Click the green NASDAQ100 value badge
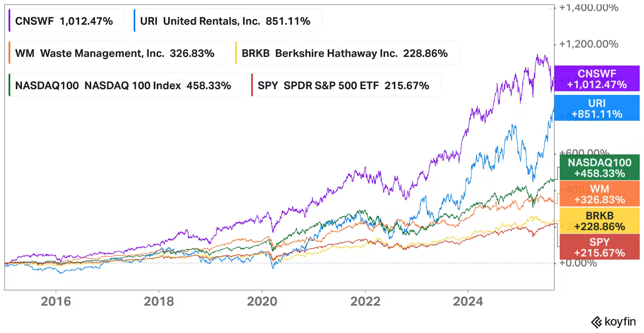Screen dimensions: 644x333 tap(599, 168)
